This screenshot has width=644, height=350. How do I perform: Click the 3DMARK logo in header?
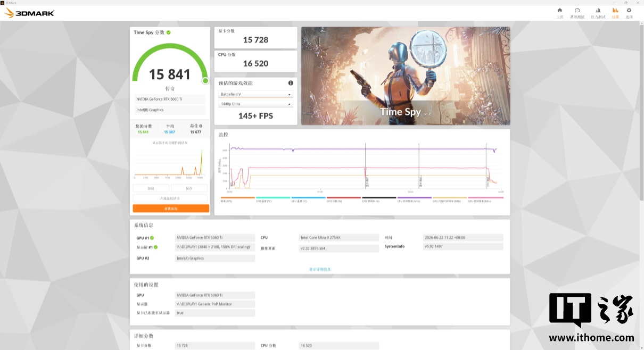(29, 13)
